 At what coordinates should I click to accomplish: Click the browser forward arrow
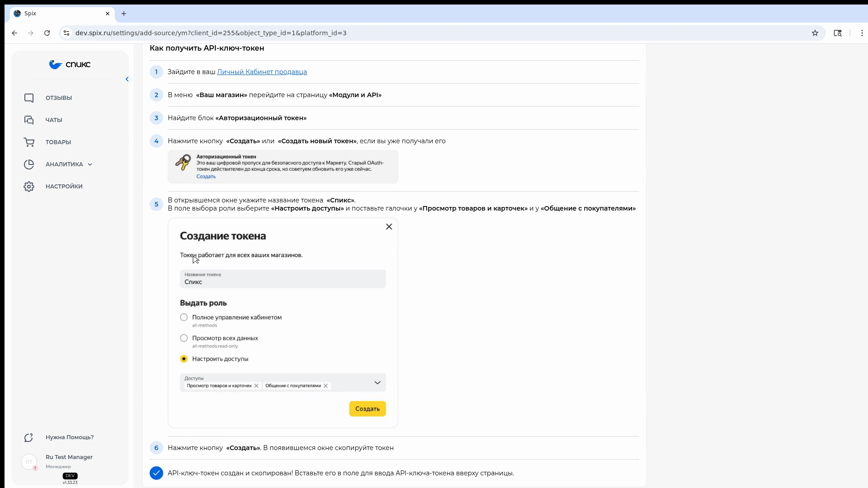(x=31, y=33)
